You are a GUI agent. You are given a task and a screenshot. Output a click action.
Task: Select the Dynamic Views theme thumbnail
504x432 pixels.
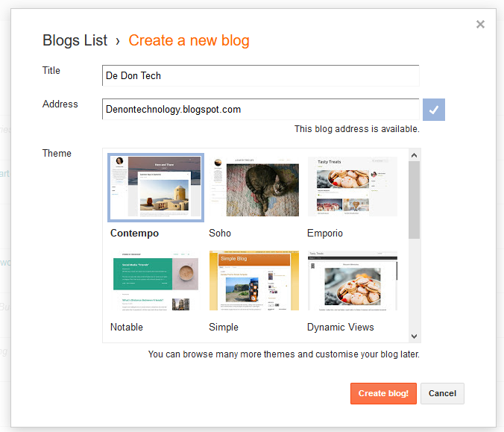pos(353,281)
